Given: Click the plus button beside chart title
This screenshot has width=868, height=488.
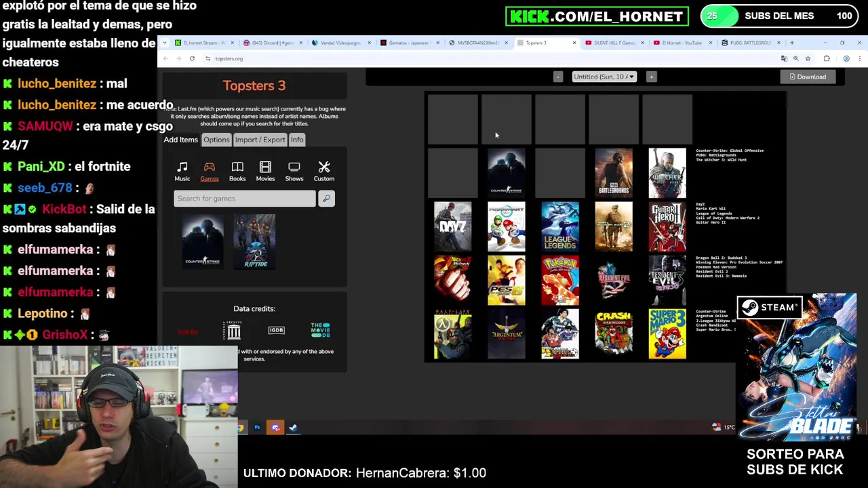Looking at the screenshot, I should 651,77.
